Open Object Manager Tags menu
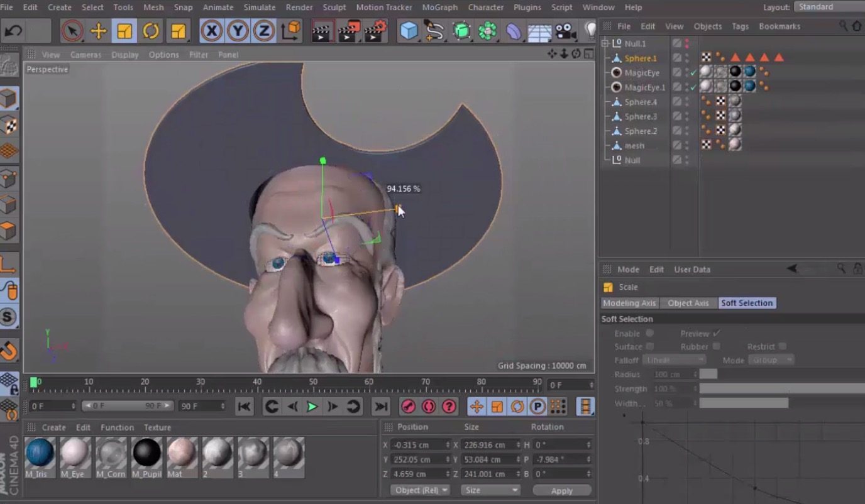This screenshot has width=865, height=504. 740,26
